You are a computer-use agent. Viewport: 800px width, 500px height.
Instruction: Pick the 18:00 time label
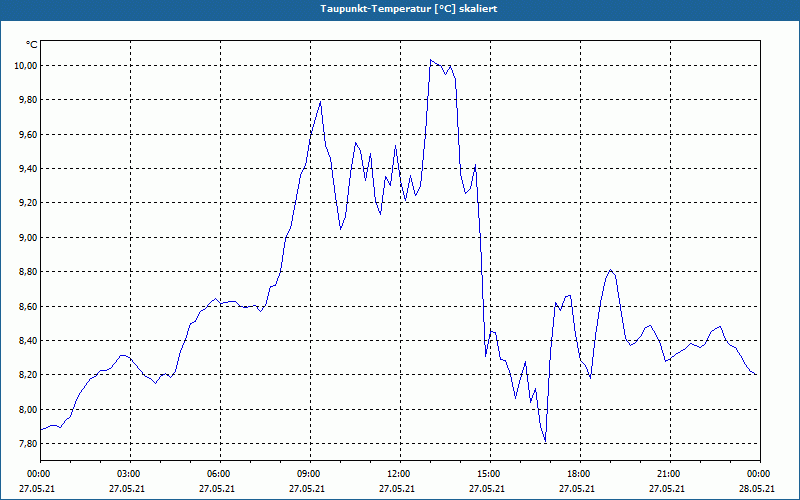tap(580, 474)
